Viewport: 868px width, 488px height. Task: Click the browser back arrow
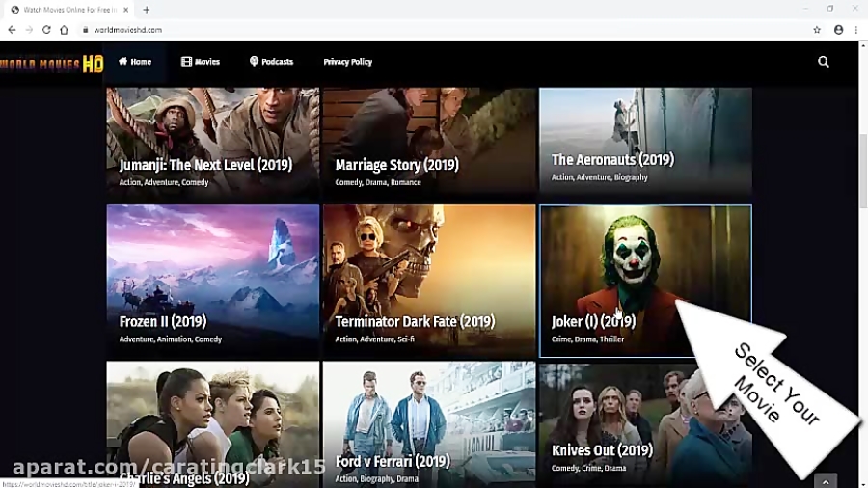[12, 30]
